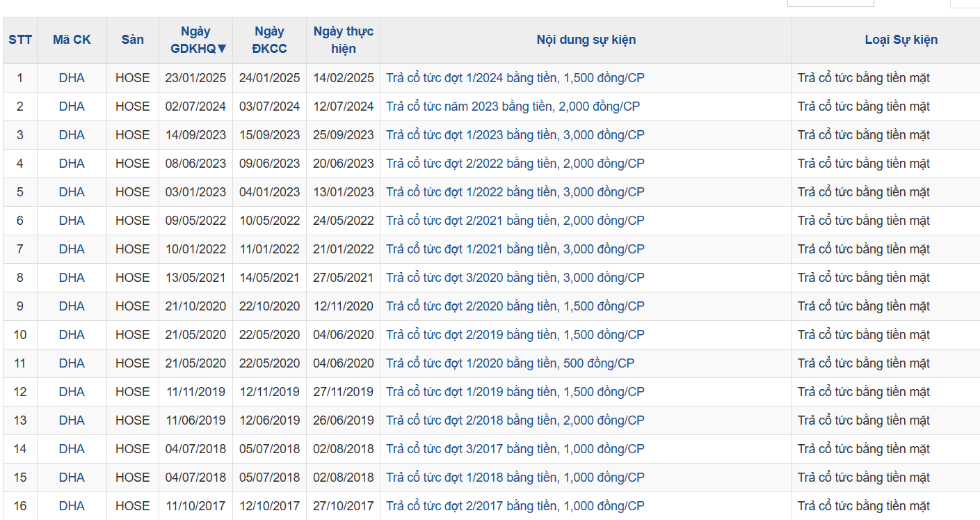The width and height of the screenshot is (980, 520).
Task: Open the đợt 2/2022 dividend event link
Action: point(515,164)
